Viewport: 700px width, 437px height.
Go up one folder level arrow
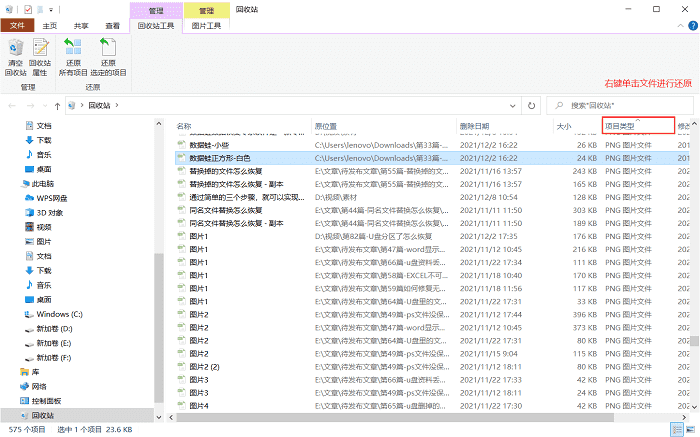point(57,106)
